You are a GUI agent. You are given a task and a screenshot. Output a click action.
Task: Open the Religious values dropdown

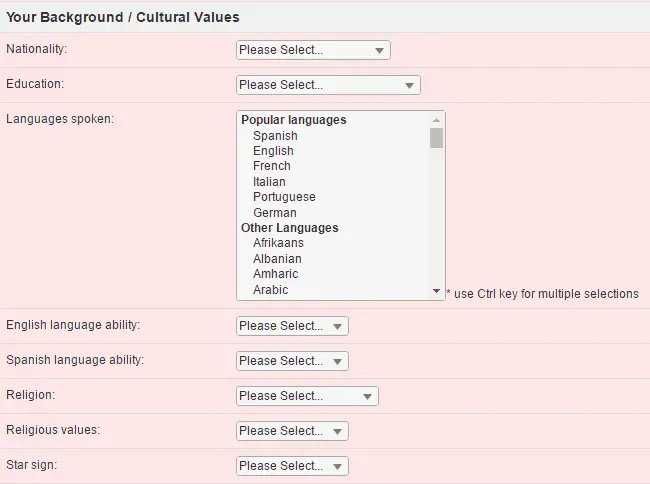(x=292, y=431)
